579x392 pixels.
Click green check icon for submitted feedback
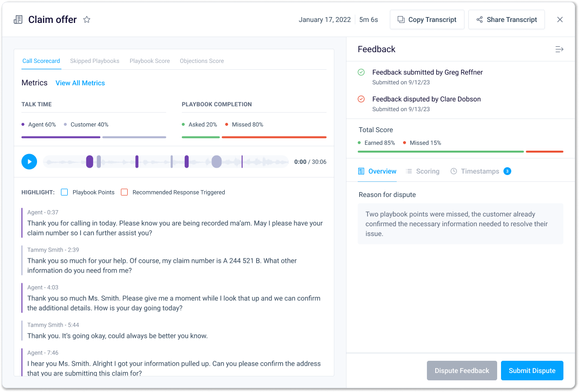pyautogui.click(x=361, y=73)
